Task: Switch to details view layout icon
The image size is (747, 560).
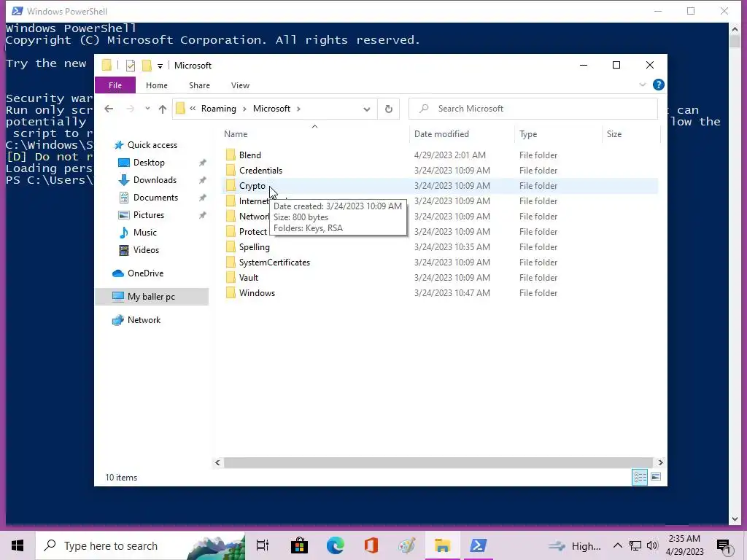Action: coord(639,477)
